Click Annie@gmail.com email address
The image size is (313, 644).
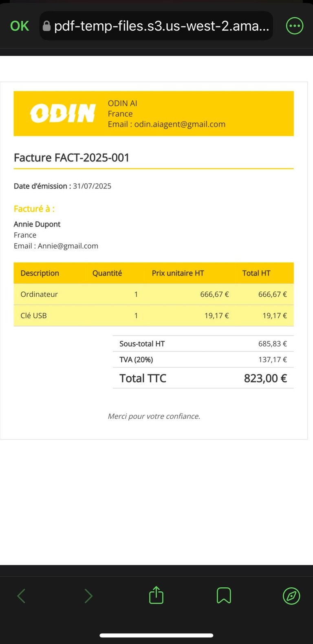click(x=68, y=246)
